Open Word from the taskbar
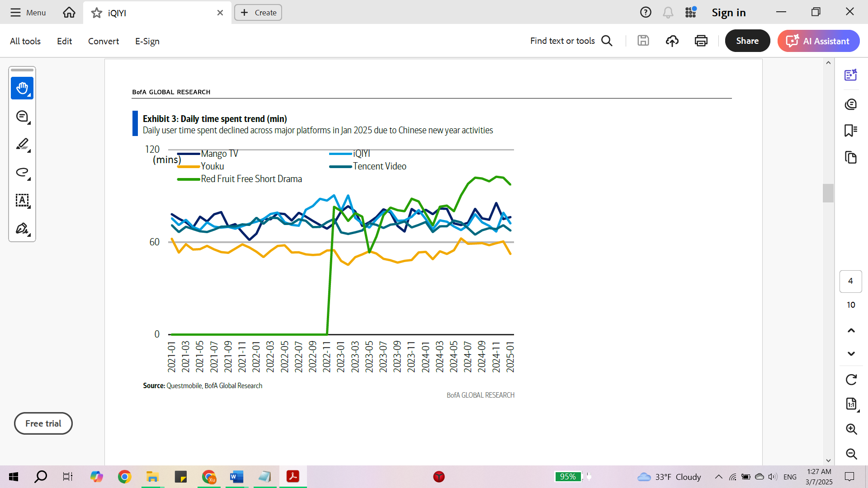868x488 pixels. pyautogui.click(x=236, y=477)
